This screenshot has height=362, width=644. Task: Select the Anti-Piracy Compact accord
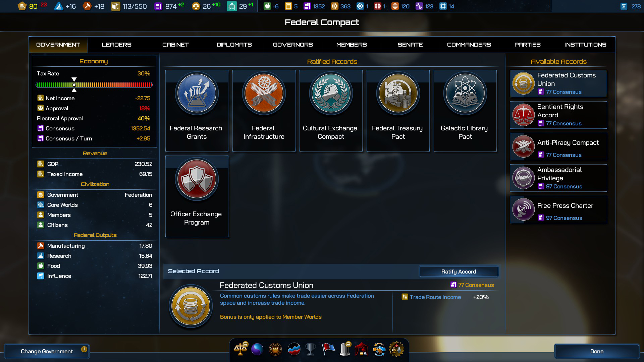tap(558, 146)
